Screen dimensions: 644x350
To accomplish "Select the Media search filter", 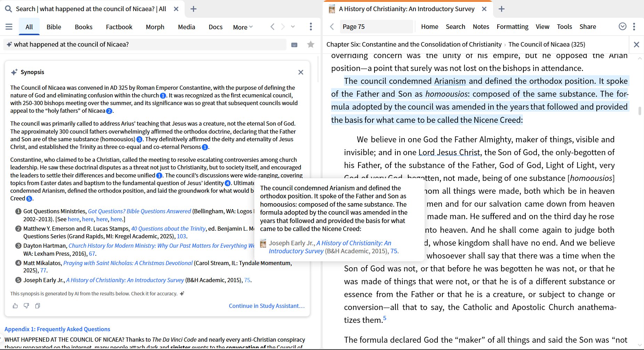I will pyautogui.click(x=186, y=27).
